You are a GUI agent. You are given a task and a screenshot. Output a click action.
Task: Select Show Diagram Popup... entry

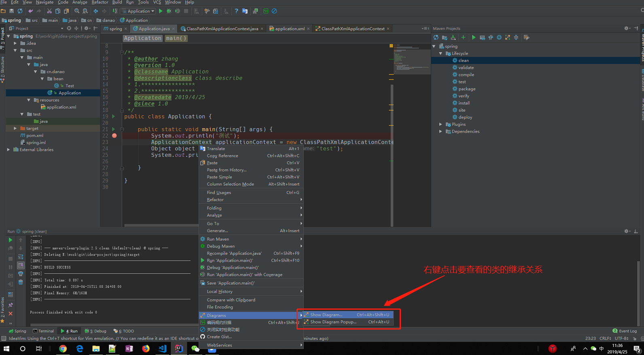(x=349, y=322)
